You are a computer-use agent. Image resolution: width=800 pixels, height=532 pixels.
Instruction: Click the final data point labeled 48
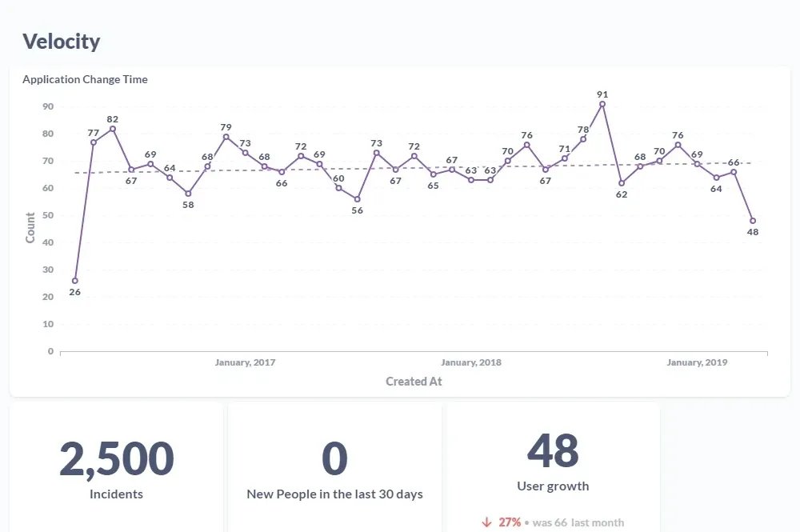pyautogui.click(x=753, y=221)
